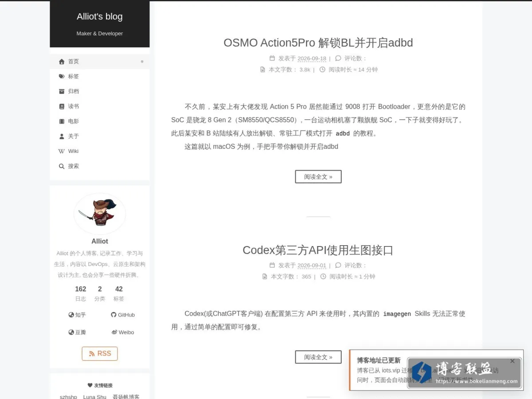This screenshot has width=532, height=399.
Task: Close the 博客地址已更新 notification
Action: pyautogui.click(x=512, y=361)
